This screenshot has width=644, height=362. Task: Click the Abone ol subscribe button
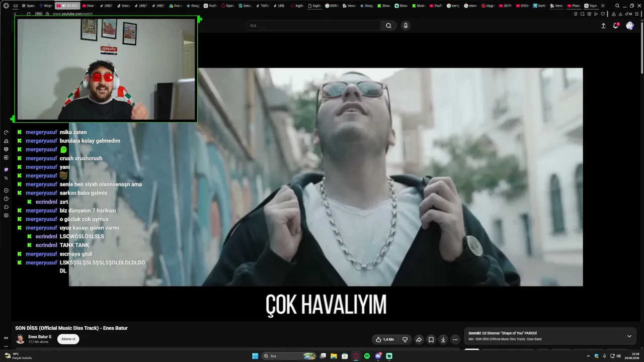coord(68,339)
